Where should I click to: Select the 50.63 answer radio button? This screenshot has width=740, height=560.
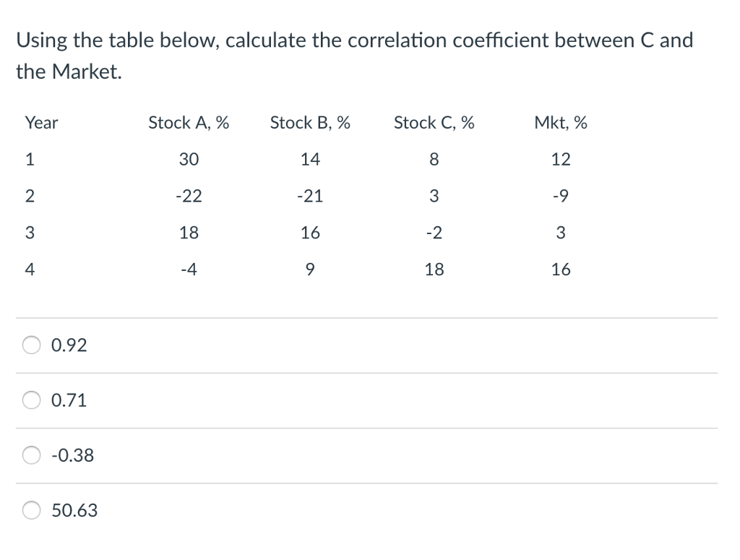[31, 510]
